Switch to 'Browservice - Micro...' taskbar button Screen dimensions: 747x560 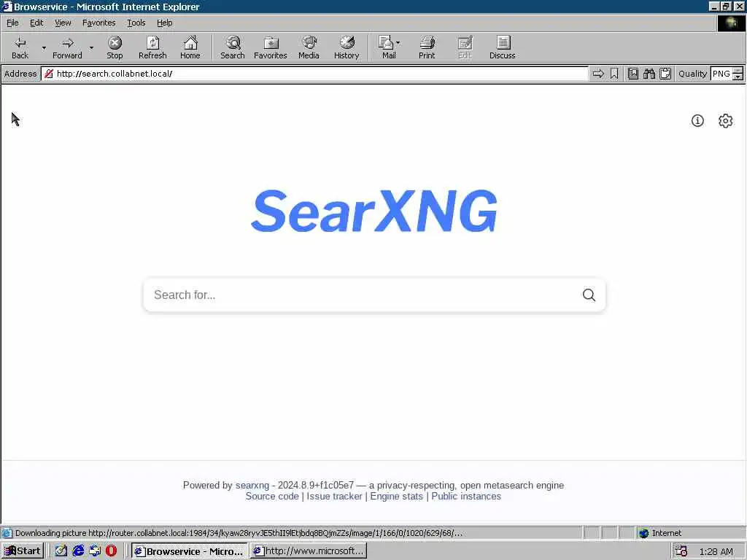[189, 551]
